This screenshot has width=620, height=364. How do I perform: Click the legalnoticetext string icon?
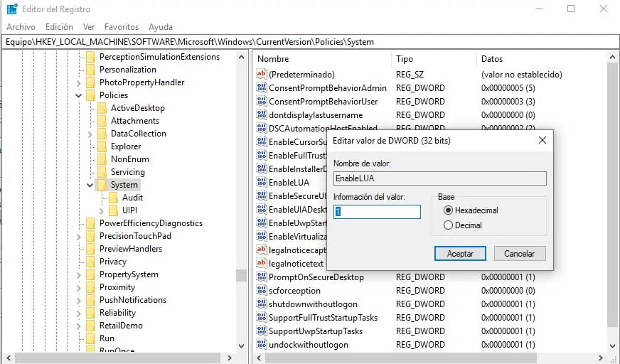[262, 263]
